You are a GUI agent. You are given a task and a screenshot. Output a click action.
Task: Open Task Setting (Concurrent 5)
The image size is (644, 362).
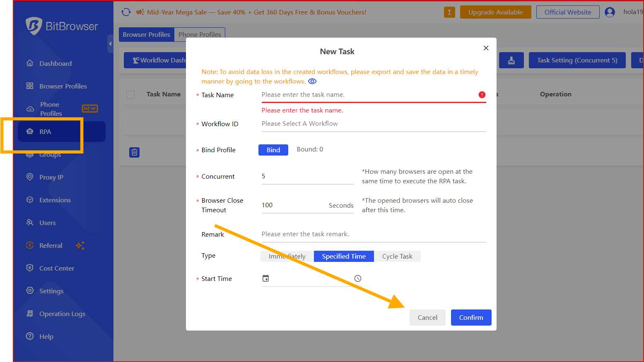click(x=577, y=60)
